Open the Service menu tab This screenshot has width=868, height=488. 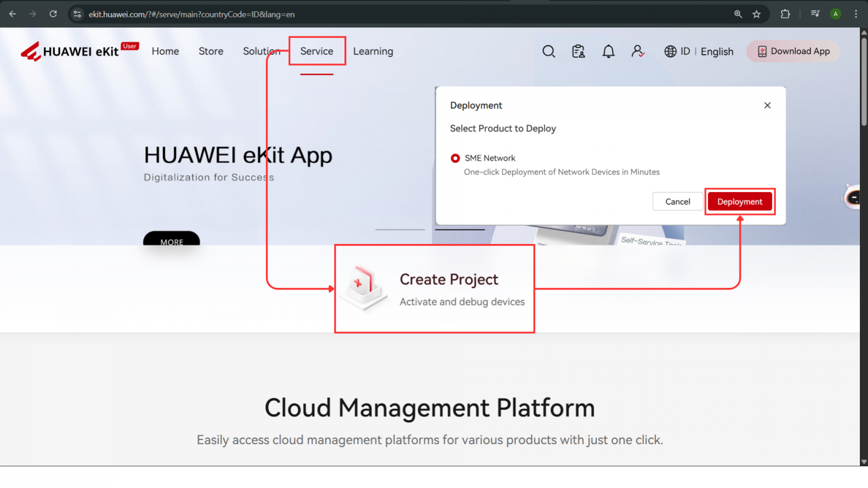[x=317, y=52]
